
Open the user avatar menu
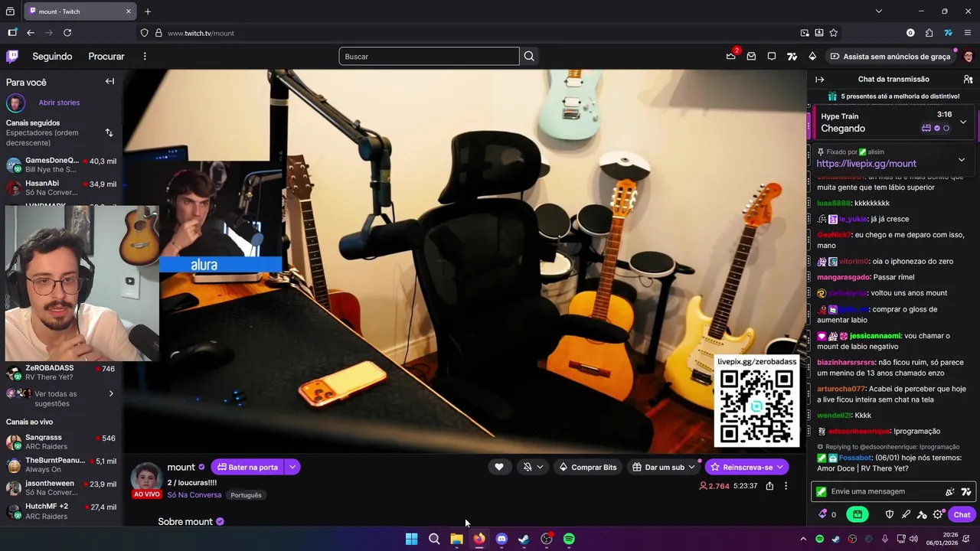pos(968,56)
